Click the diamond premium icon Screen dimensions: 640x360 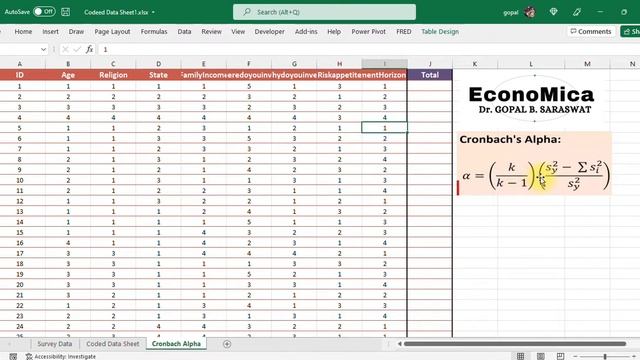point(553,12)
